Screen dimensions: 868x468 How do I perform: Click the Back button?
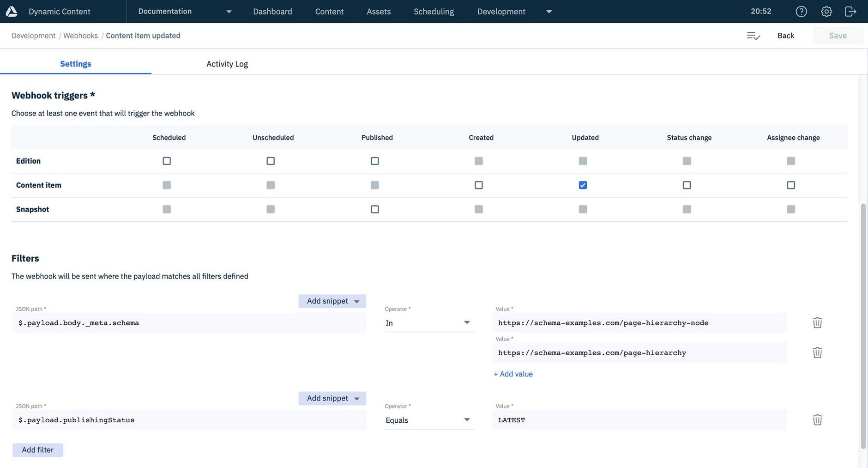click(786, 36)
